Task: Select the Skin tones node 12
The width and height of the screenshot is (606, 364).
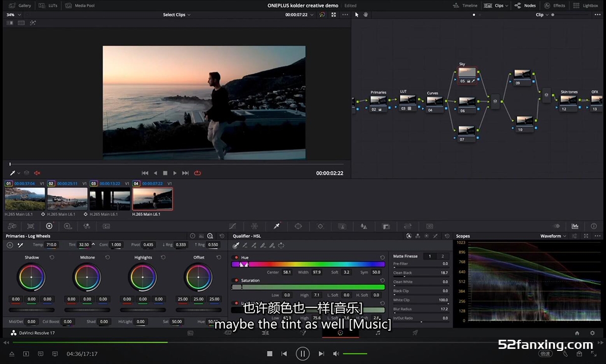Action: (569, 102)
